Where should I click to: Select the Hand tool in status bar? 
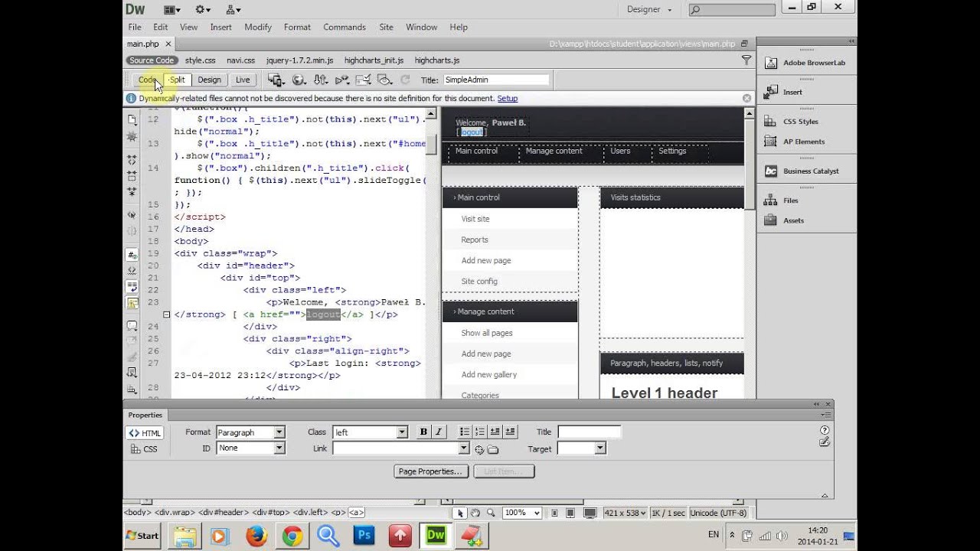[x=475, y=513]
